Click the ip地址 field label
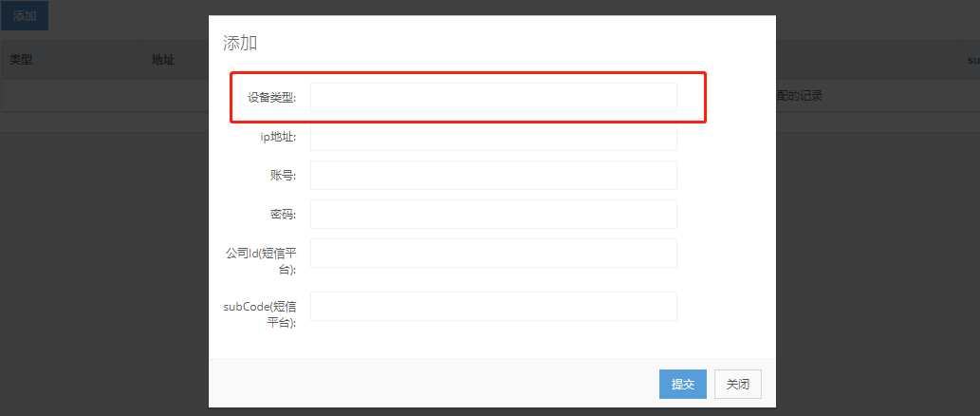The height and width of the screenshot is (416, 980). click(x=278, y=137)
